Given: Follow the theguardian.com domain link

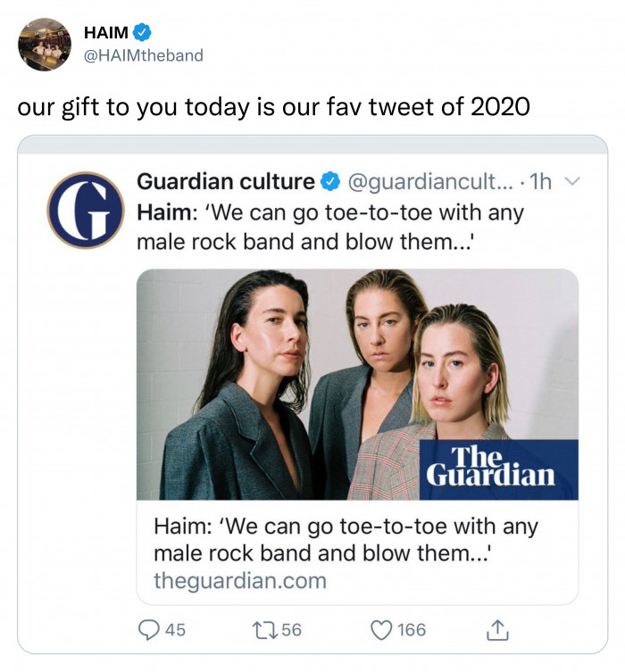Looking at the screenshot, I should pos(240,581).
